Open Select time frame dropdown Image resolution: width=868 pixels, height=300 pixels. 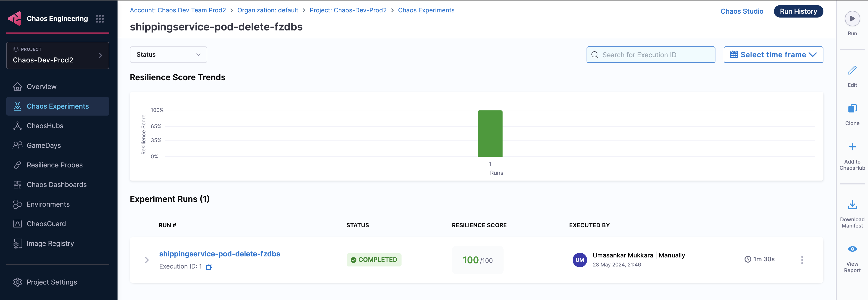point(773,55)
